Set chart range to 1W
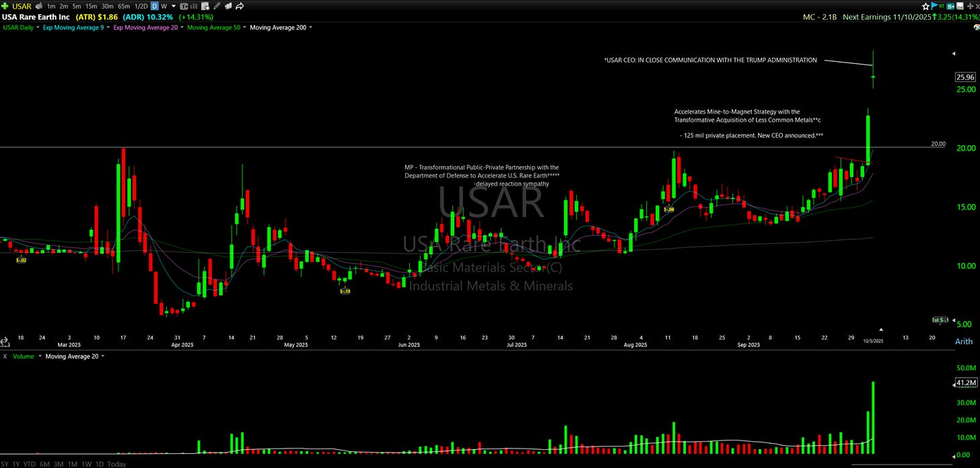Image resolution: width=980 pixels, height=468 pixels. 86,464
